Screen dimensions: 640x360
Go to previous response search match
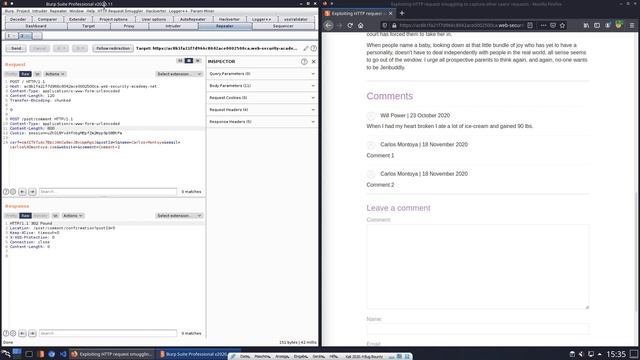pos(22,333)
